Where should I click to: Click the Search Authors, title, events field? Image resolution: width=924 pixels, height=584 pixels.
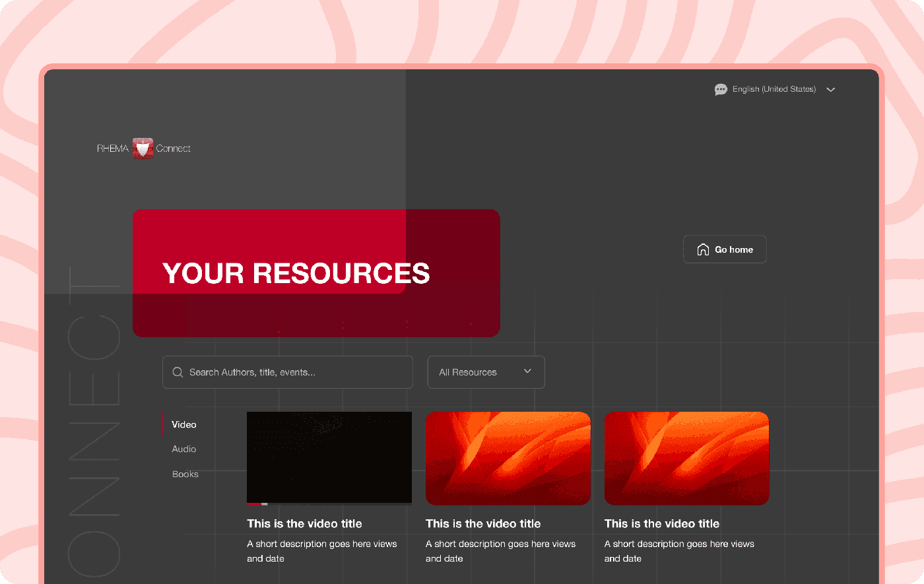click(x=288, y=372)
